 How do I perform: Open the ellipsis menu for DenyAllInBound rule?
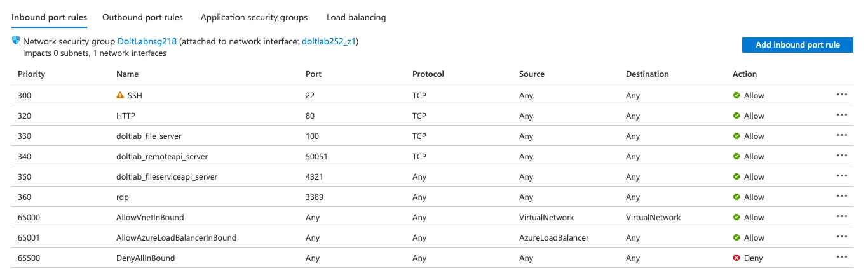click(842, 257)
